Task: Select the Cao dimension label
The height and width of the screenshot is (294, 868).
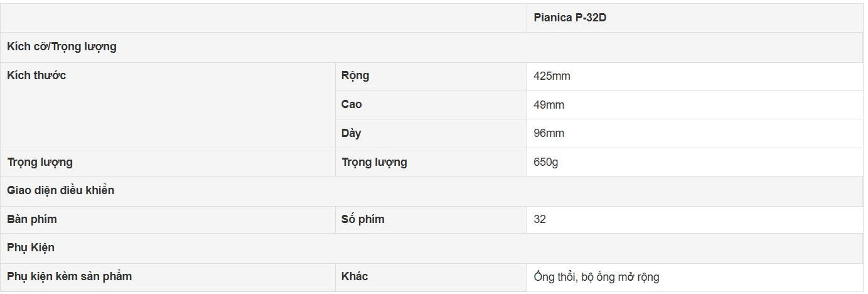Action: [x=351, y=104]
